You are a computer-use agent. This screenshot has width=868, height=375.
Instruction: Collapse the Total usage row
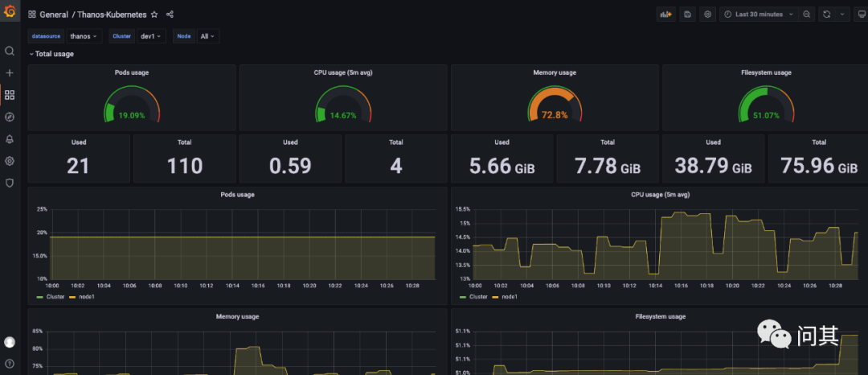click(53, 54)
